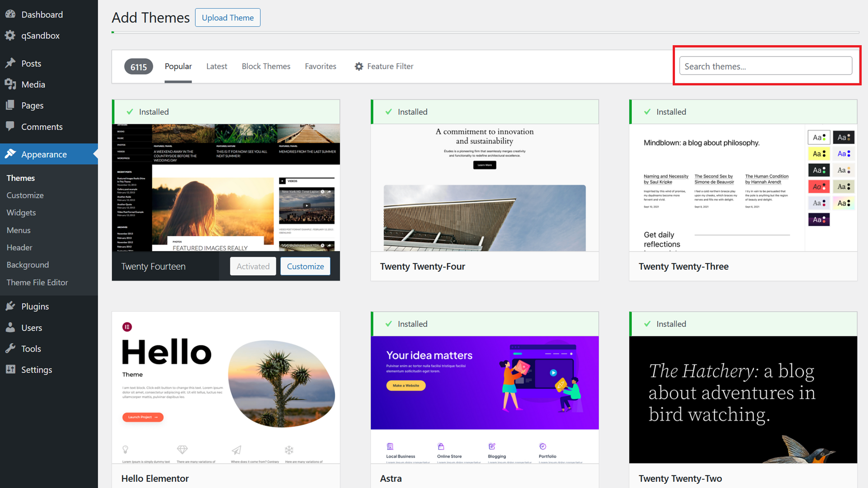Click the Settings sliders icon
Image resolution: width=868 pixels, height=488 pixels.
point(10,369)
